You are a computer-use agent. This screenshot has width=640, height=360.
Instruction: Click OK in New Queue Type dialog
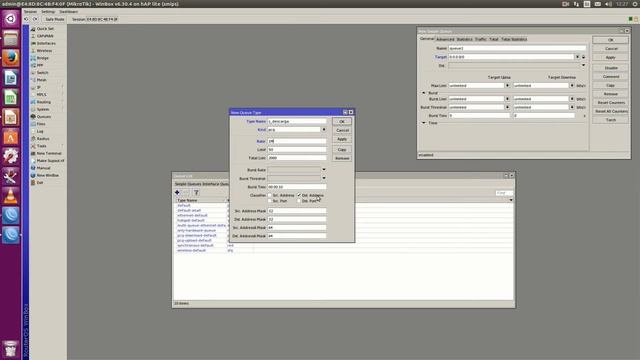coord(342,122)
